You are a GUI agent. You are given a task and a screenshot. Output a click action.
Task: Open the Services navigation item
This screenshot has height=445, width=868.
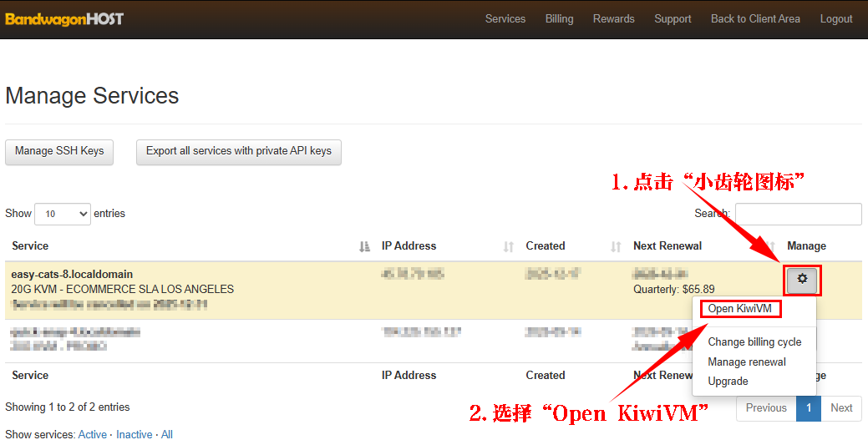click(x=505, y=18)
